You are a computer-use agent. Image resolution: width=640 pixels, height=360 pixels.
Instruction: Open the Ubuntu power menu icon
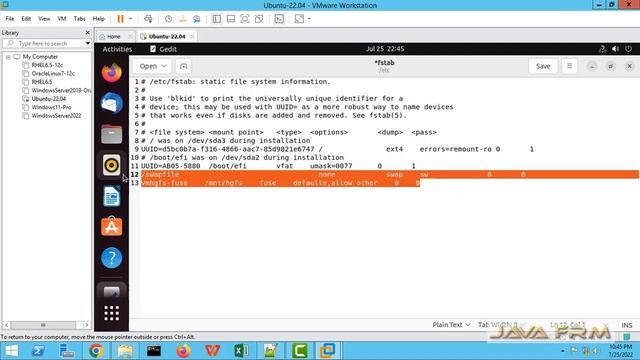628,49
